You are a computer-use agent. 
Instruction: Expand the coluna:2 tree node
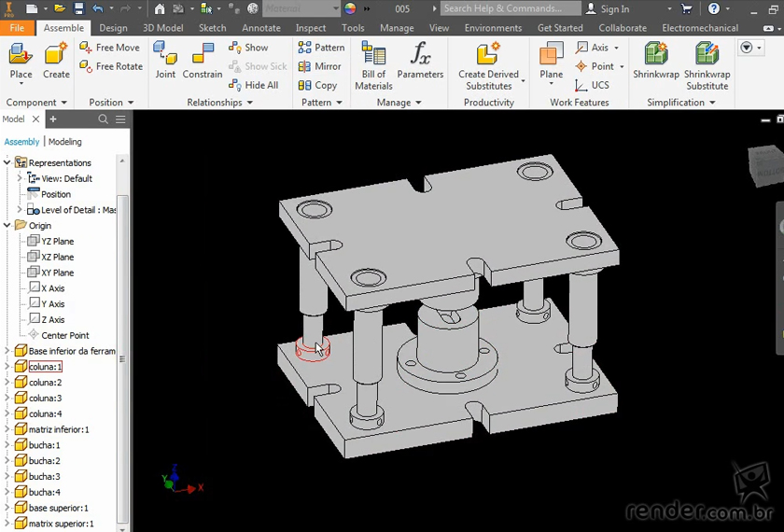pos(7,383)
